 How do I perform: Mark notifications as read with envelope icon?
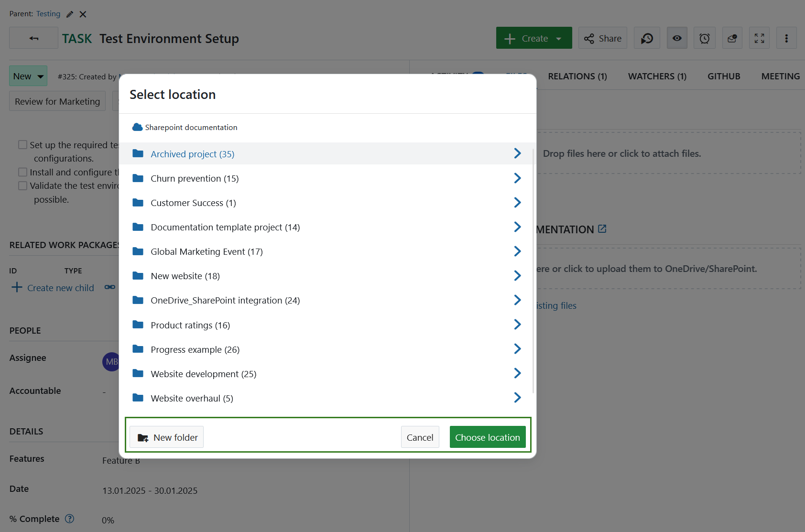(731, 38)
